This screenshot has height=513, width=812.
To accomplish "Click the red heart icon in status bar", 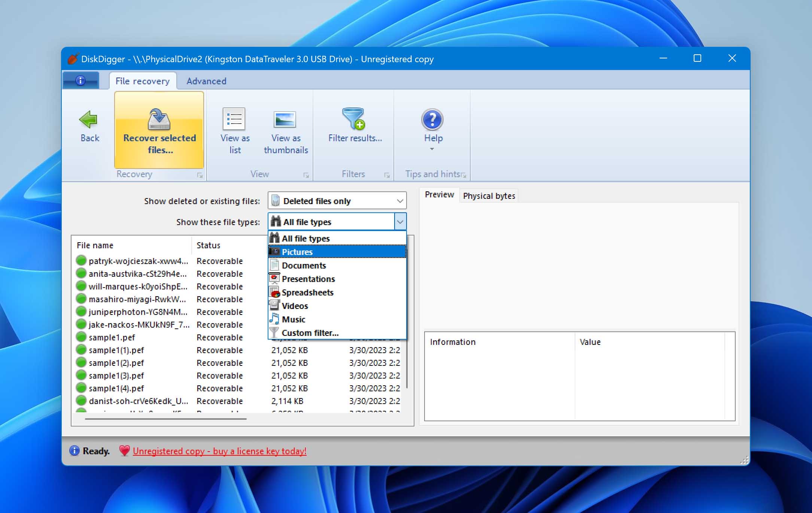I will [x=124, y=450].
